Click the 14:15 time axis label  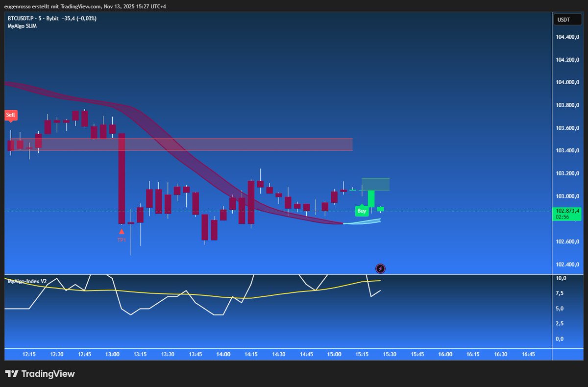pyautogui.click(x=251, y=354)
